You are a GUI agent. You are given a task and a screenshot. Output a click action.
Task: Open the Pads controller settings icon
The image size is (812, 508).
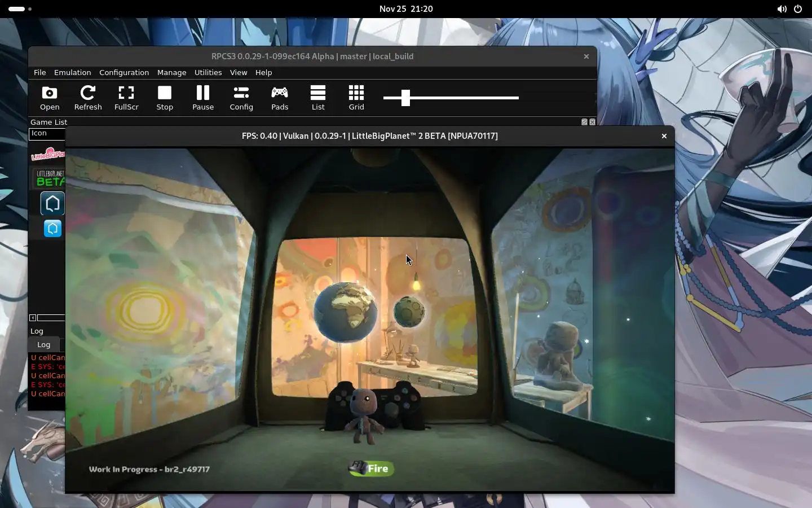pyautogui.click(x=280, y=98)
